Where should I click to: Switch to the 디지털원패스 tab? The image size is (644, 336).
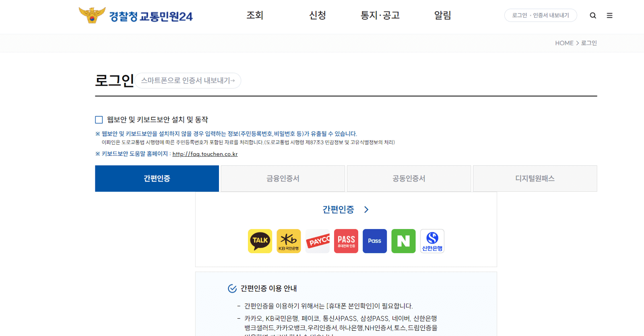[535, 178]
